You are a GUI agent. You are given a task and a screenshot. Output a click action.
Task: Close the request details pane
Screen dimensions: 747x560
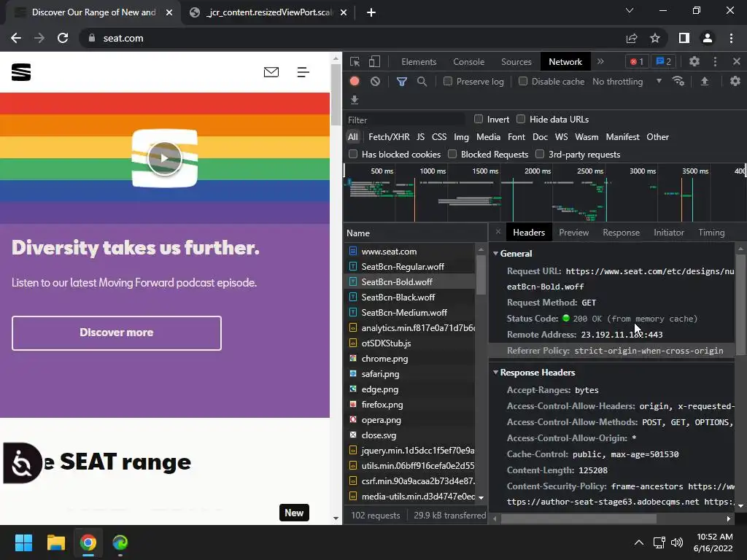(x=498, y=232)
